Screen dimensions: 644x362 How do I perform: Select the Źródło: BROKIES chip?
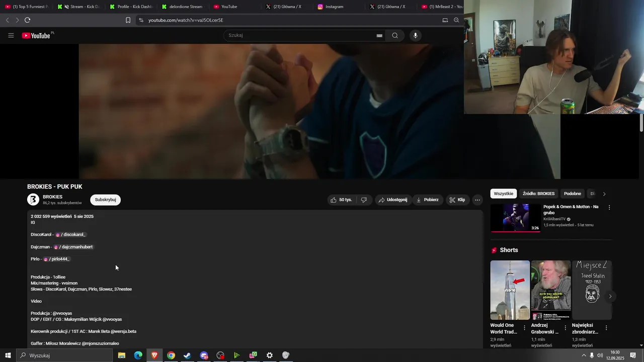tap(538, 194)
